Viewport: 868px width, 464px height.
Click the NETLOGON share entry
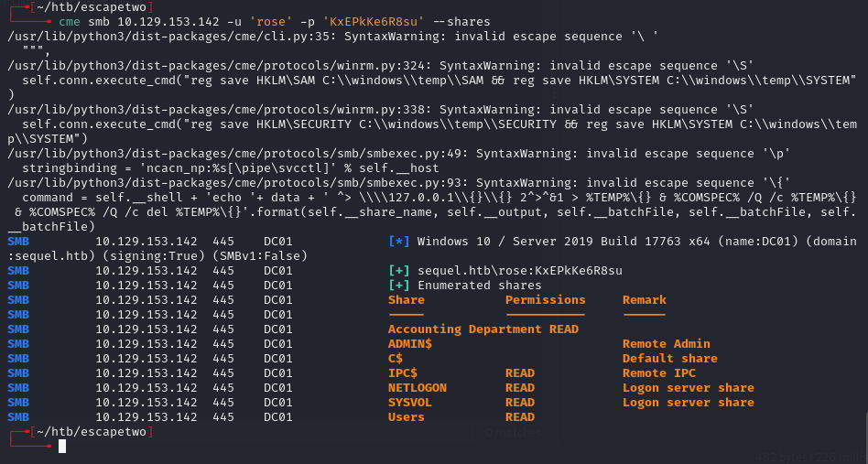click(417, 388)
